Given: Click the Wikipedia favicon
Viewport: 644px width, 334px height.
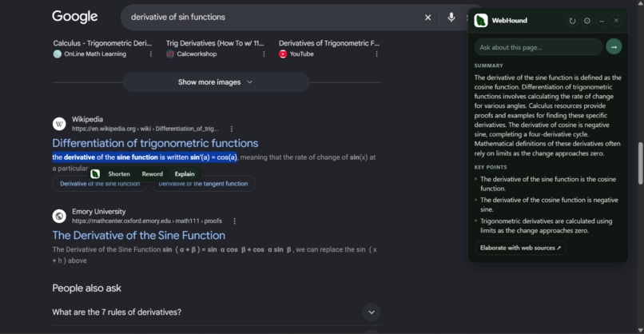Looking at the screenshot, I should pyautogui.click(x=59, y=124).
